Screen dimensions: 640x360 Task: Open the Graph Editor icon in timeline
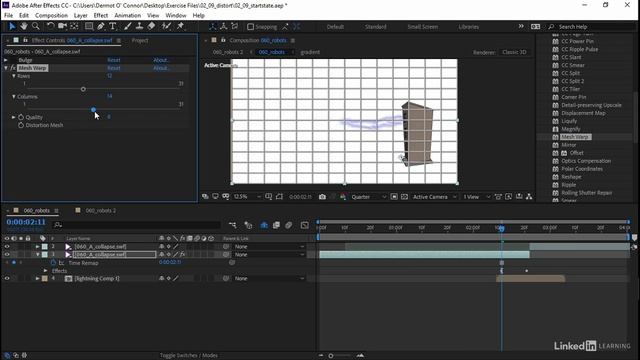(304, 225)
